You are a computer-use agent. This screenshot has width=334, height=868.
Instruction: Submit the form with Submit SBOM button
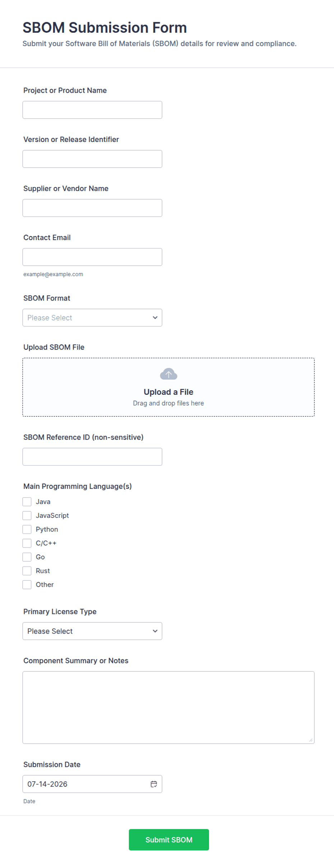coord(169,840)
